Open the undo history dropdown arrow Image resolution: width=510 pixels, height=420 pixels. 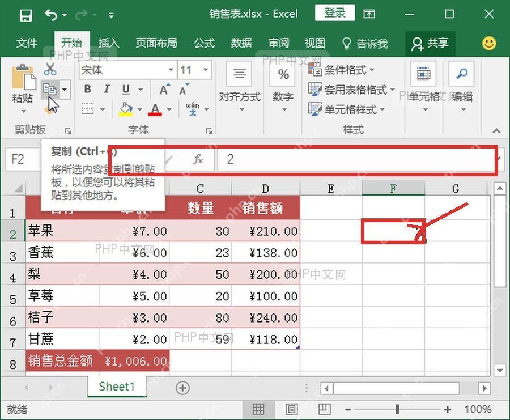pos(65,15)
